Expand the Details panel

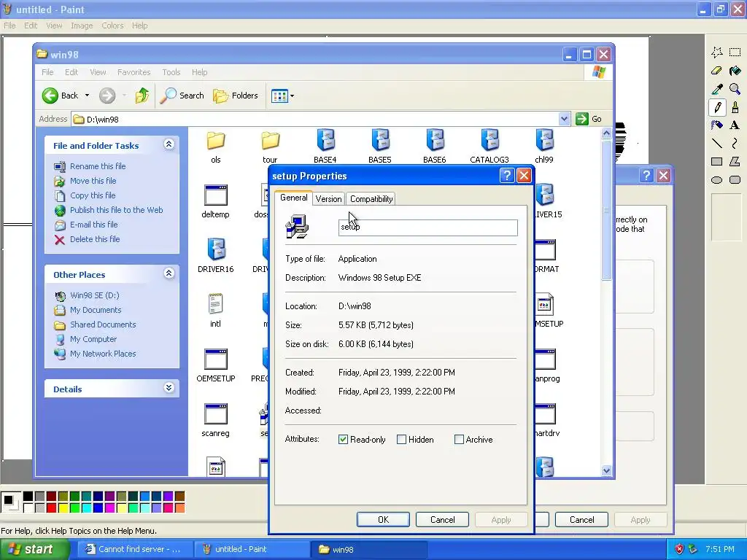click(169, 388)
